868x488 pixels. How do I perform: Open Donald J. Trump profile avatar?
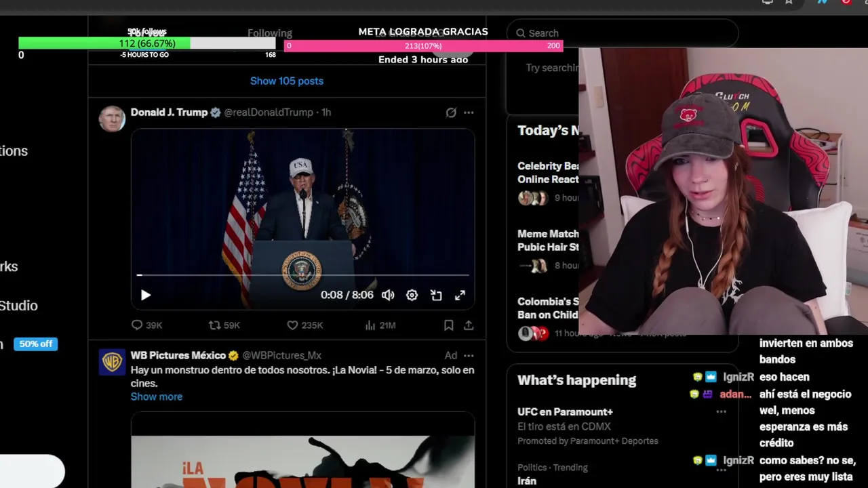coord(112,119)
